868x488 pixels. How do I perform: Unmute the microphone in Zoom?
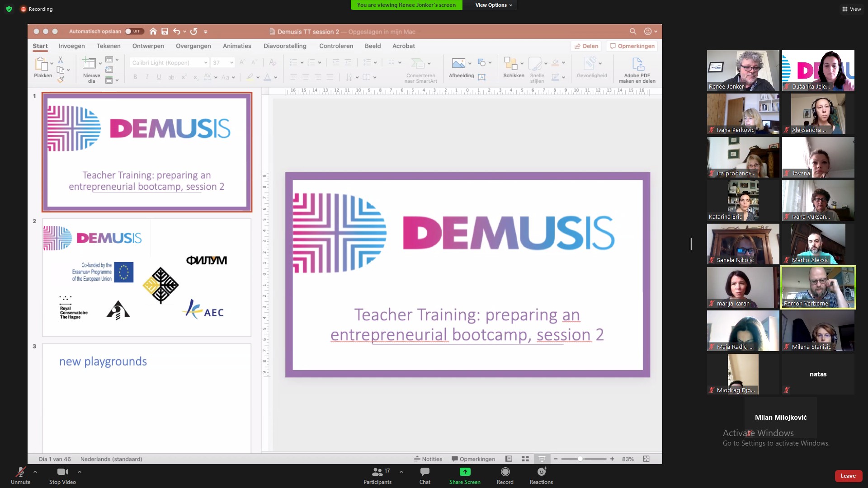point(20,475)
